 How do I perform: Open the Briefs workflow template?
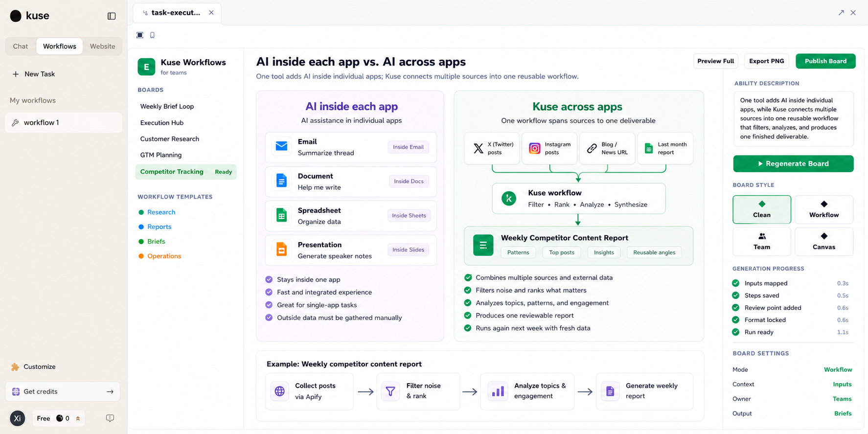pos(156,241)
